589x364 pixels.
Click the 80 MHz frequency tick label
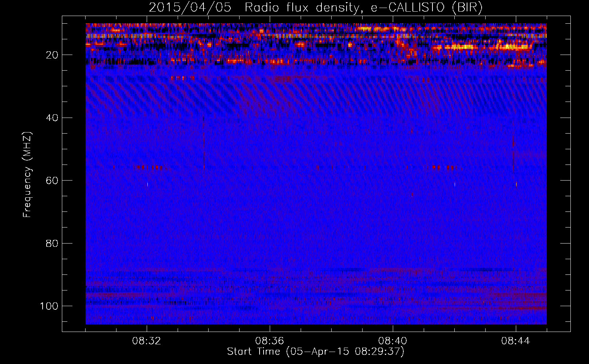coord(52,243)
